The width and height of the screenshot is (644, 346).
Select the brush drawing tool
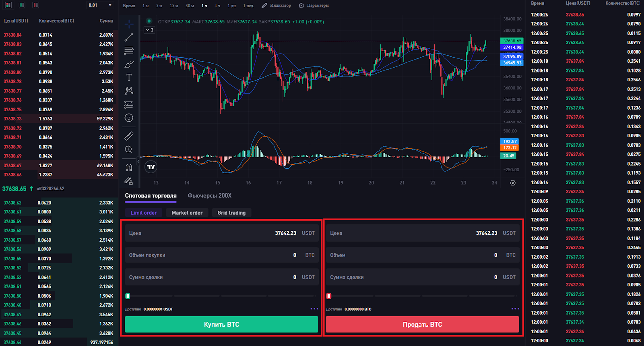(129, 64)
